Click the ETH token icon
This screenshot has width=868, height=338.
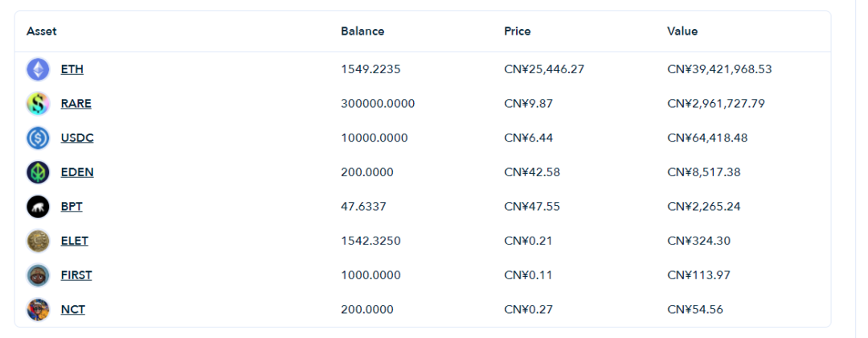39,70
